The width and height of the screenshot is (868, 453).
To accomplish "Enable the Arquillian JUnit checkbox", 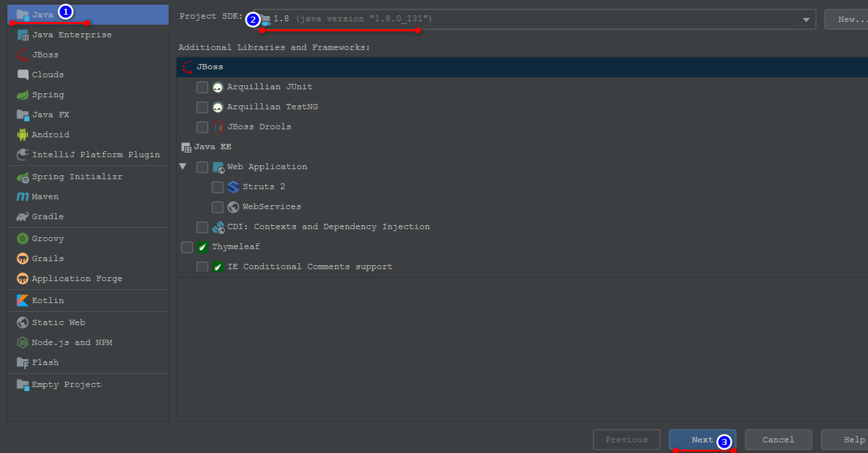I will click(x=202, y=87).
